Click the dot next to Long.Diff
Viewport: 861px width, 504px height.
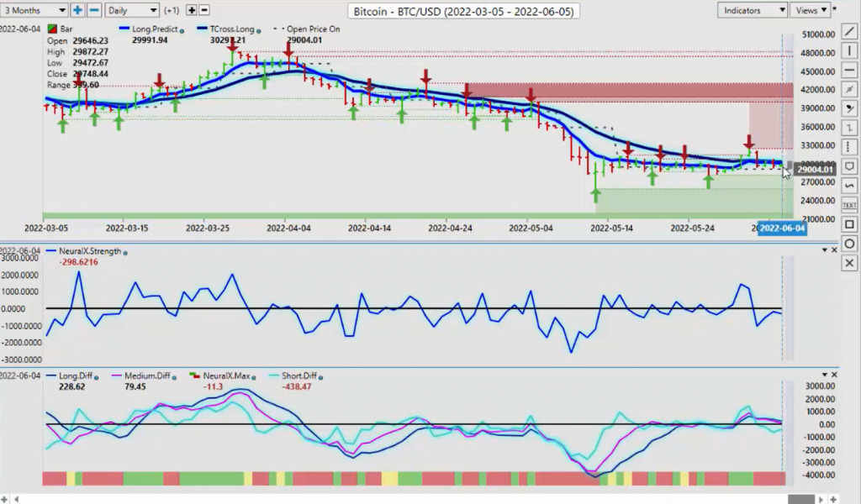96,377
